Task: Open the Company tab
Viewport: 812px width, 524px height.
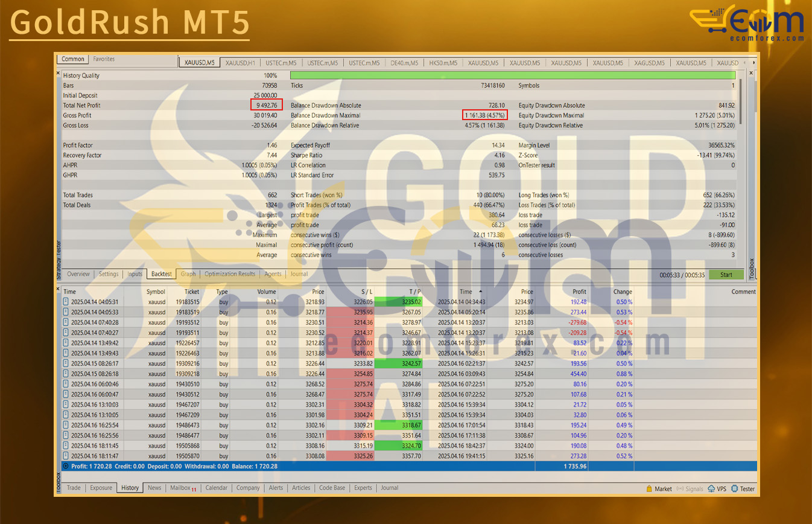Action: pos(248,488)
